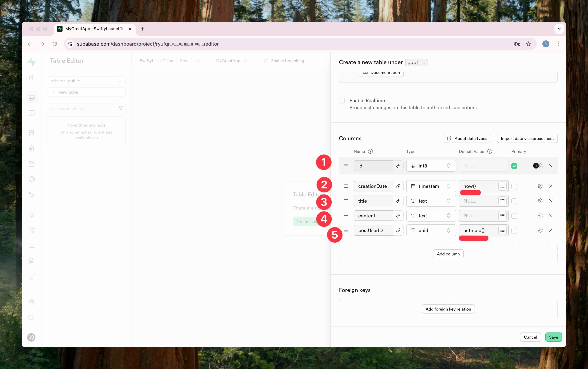Click Add foreign key relation

coord(448,309)
